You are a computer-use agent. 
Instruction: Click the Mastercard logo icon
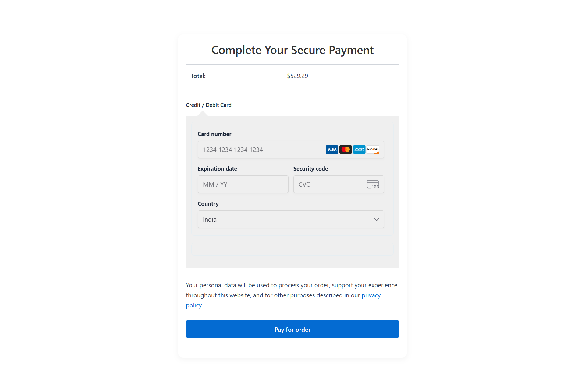(346, 150)
